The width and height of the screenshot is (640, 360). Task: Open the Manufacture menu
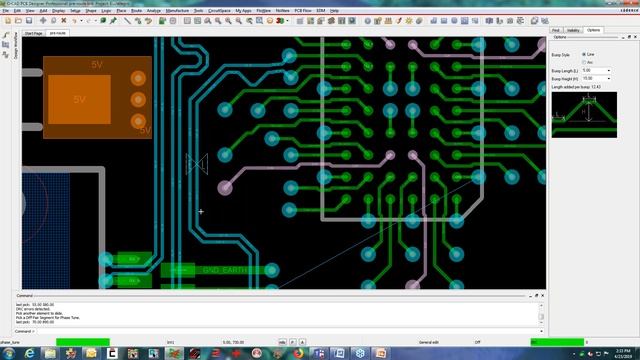point(177,11)
